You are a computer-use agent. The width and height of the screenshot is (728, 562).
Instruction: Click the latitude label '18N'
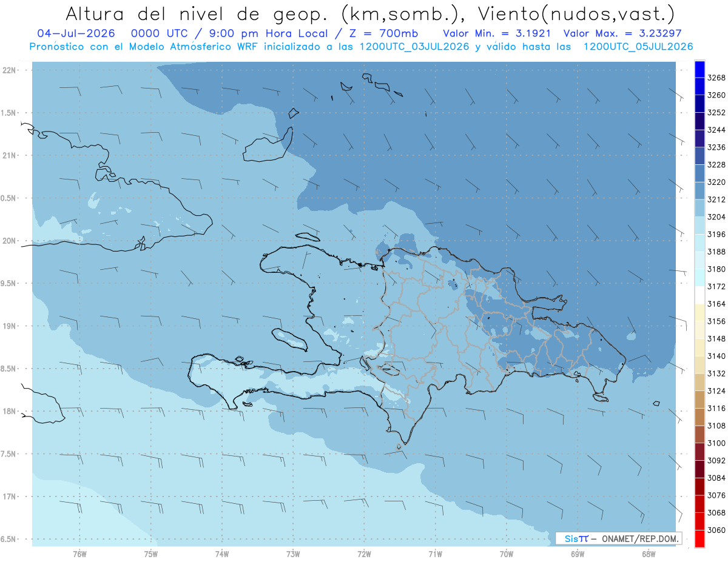pos(9,411)
